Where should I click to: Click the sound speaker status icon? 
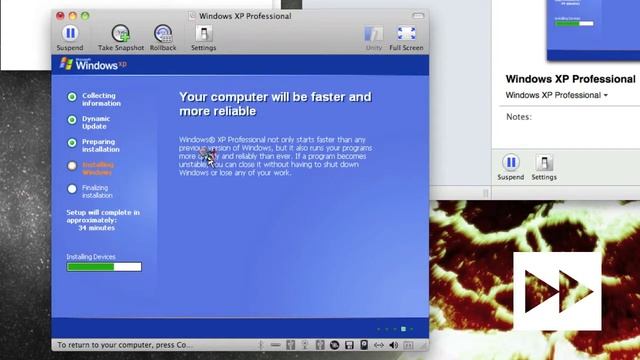click(393, 345)
